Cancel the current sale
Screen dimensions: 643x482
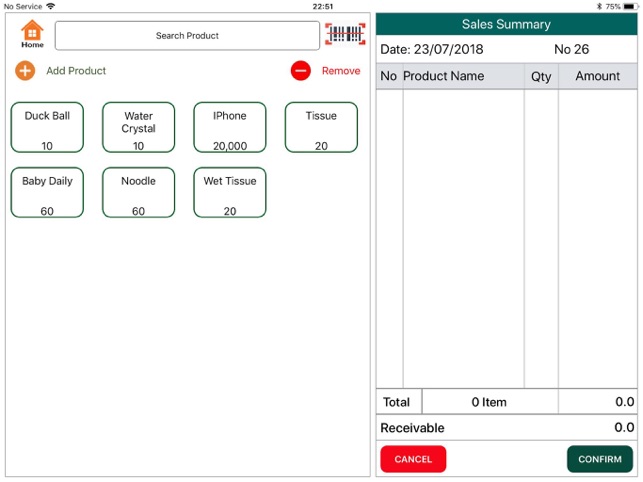pos(413,459)
